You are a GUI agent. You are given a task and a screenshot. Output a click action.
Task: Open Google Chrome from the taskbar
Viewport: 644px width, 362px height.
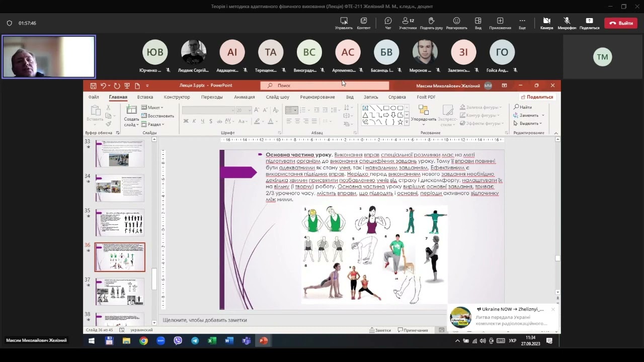[143, 341]
